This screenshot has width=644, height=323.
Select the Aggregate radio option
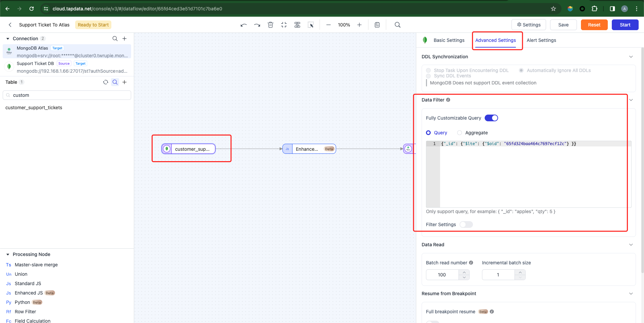coord(460,133)
